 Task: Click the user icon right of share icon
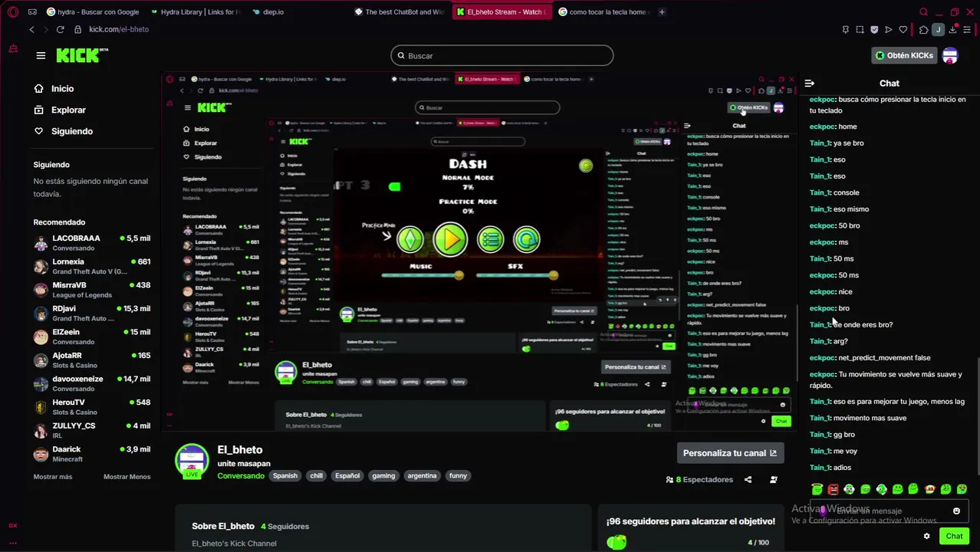coord(773,479)
